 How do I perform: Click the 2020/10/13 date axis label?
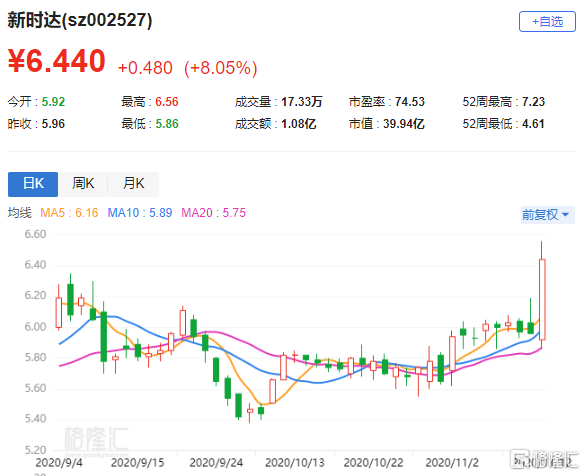pos(295,463)
